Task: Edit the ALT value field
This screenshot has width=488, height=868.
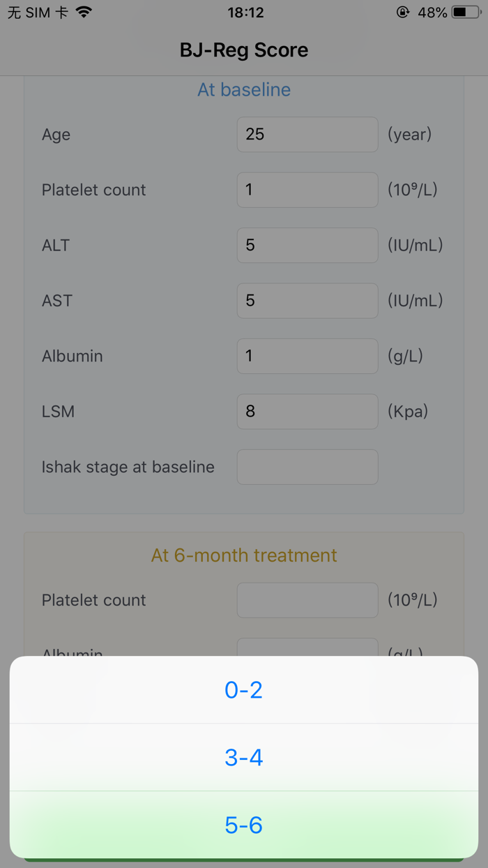Action: [x=307, y=245]
